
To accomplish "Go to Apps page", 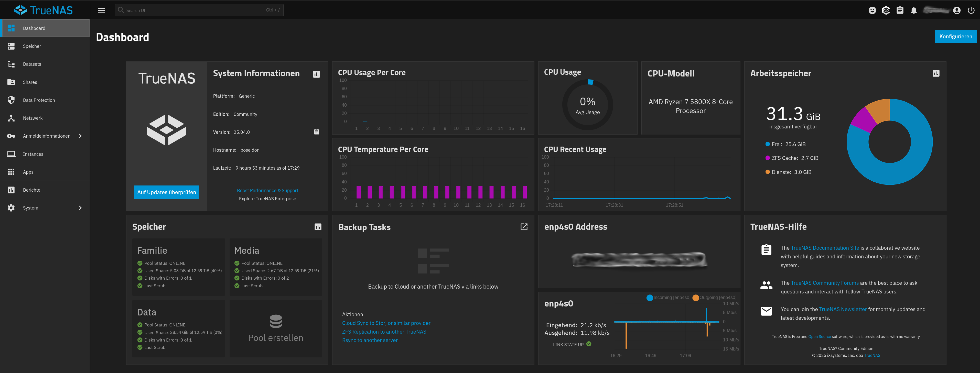I will pos(45,172).
